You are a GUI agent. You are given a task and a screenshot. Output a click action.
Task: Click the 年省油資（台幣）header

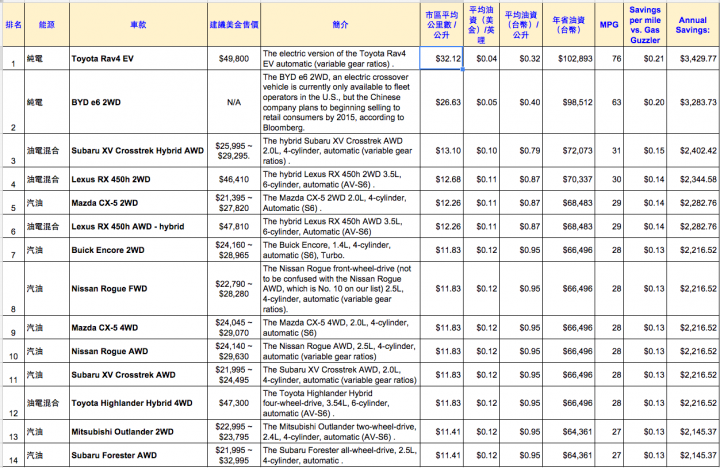568,24
